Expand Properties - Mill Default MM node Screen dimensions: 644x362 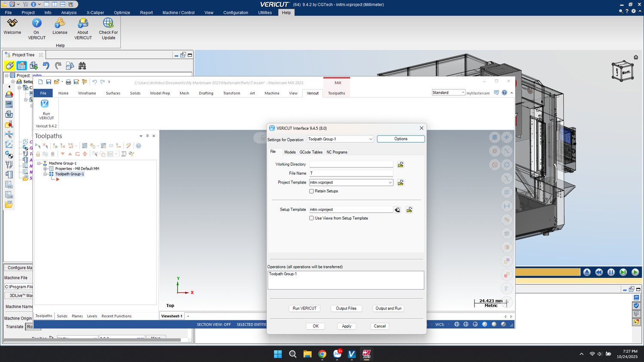pos(45,169)
